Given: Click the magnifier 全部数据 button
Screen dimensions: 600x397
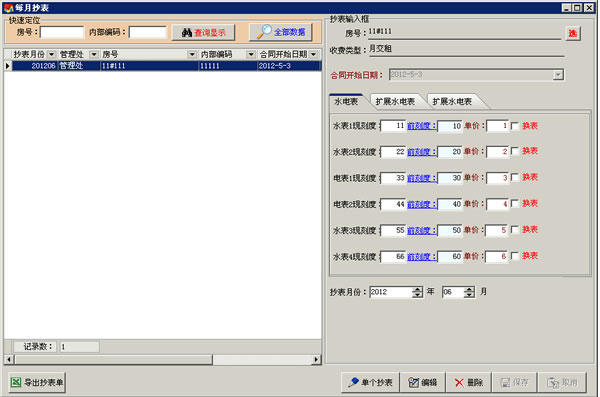Looking at the screenshot, I should (x=281, y=33).
